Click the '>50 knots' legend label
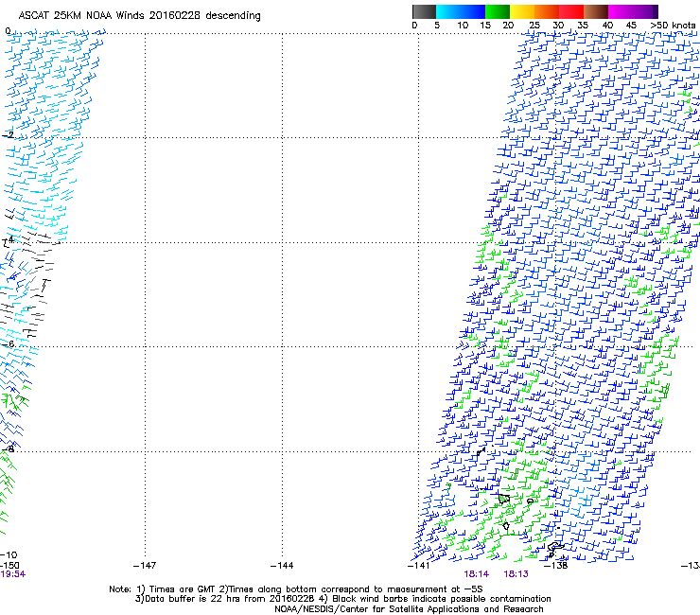 click(x=673, y=26)
